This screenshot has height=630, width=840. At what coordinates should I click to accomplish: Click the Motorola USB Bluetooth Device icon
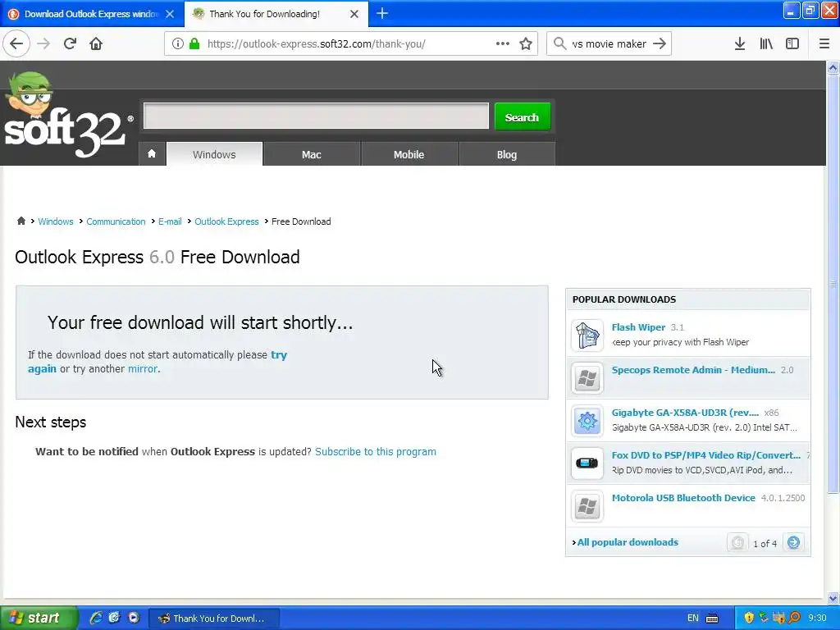pyautogui.click(x=587, y=505)
